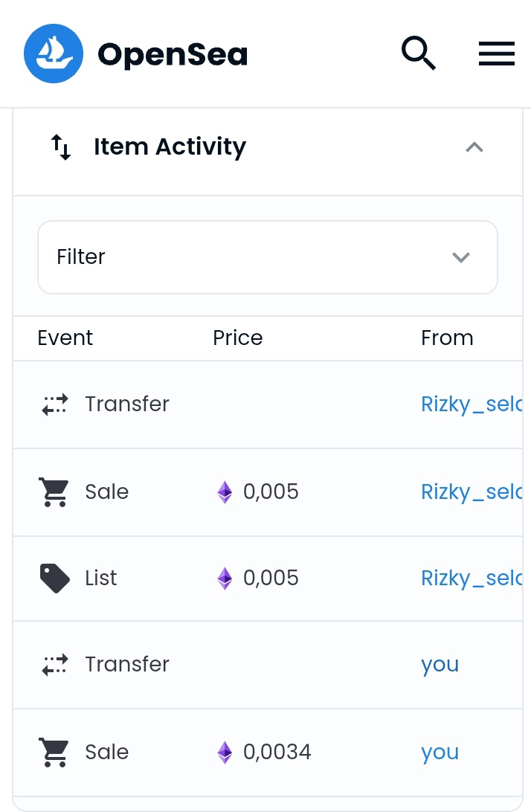Click Ethereum icon beside List price
This screenshot has height=812, width=531.
point(225,579)
